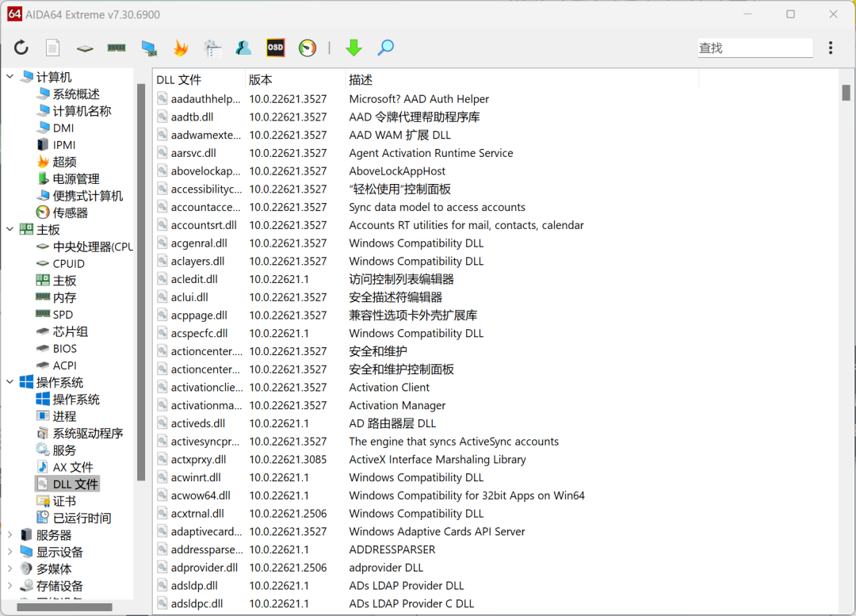The width and height of the screenshot is (856, 616).
Task: Click the 查找 search field
Action: click(x=755, y=48)
